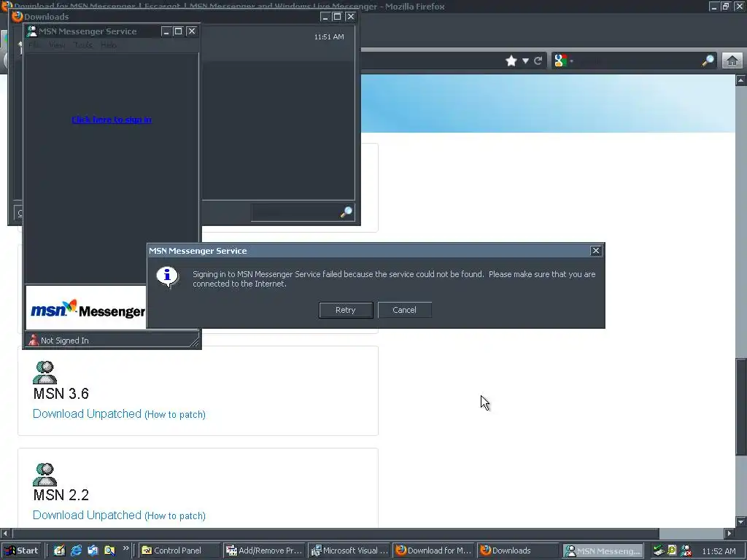Image resolution: width=747 pixels, height=560 pixels.
Task: Minimize the MSN Messenger Service window
Action: coord(166,31)
